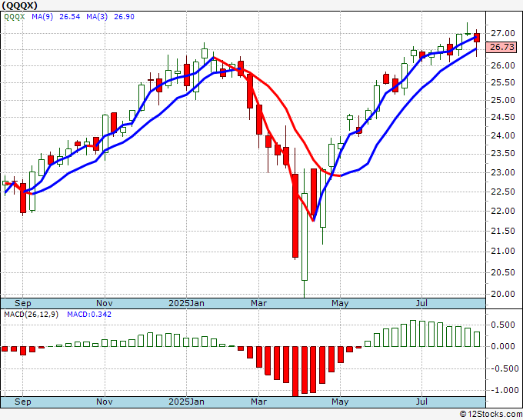Click the 24.00 price axis label
This screenshot has width=523, height=420.
click(x=503, y=136)
